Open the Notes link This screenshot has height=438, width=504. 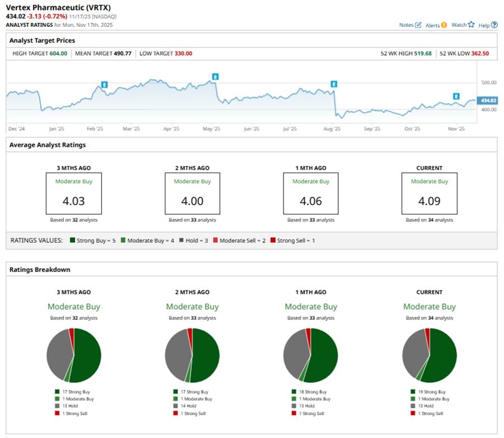[406, 25]
